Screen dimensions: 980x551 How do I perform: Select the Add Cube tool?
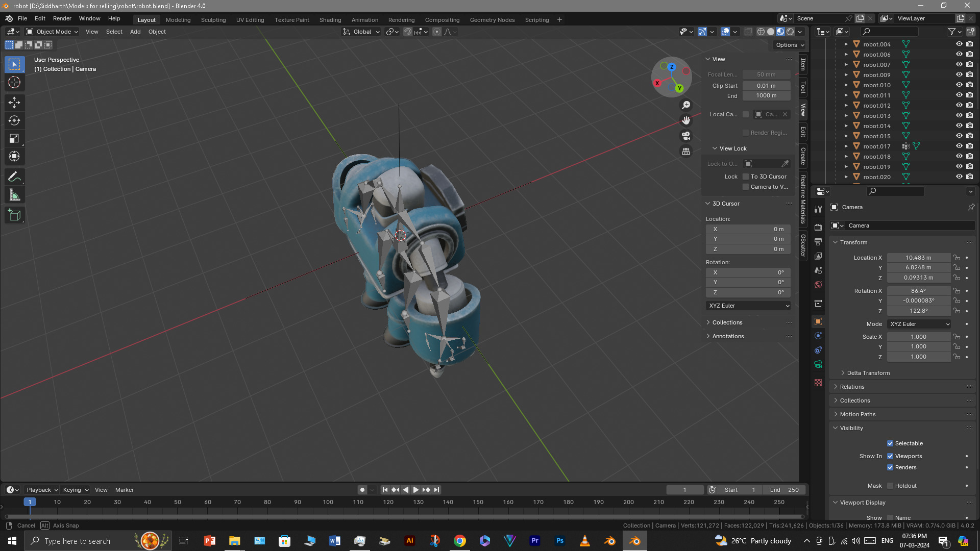[x=14, y=215]
